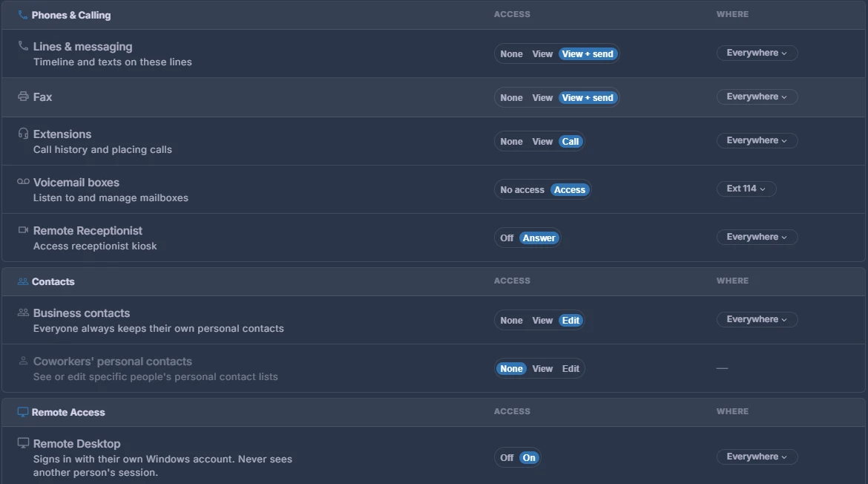The image size is (868, 484).
Task: Set Extensions access to View
Action: click(542, 141)
